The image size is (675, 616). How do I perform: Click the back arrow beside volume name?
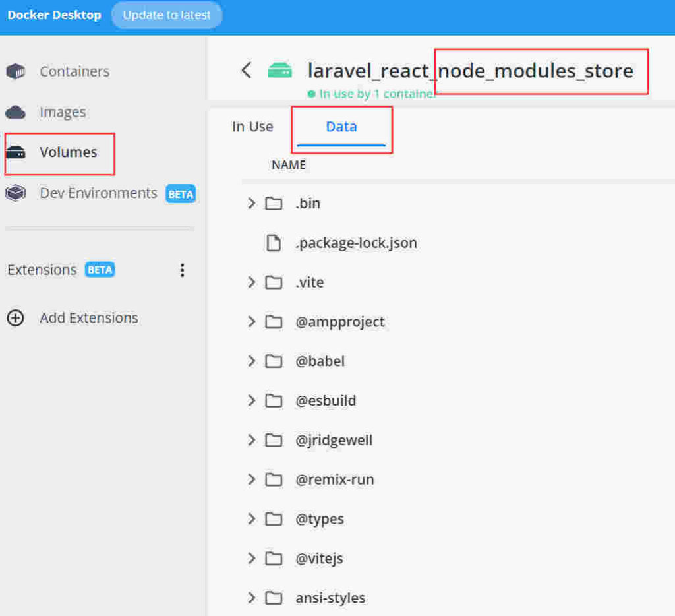pyautogui.click(x=247, y=71)
